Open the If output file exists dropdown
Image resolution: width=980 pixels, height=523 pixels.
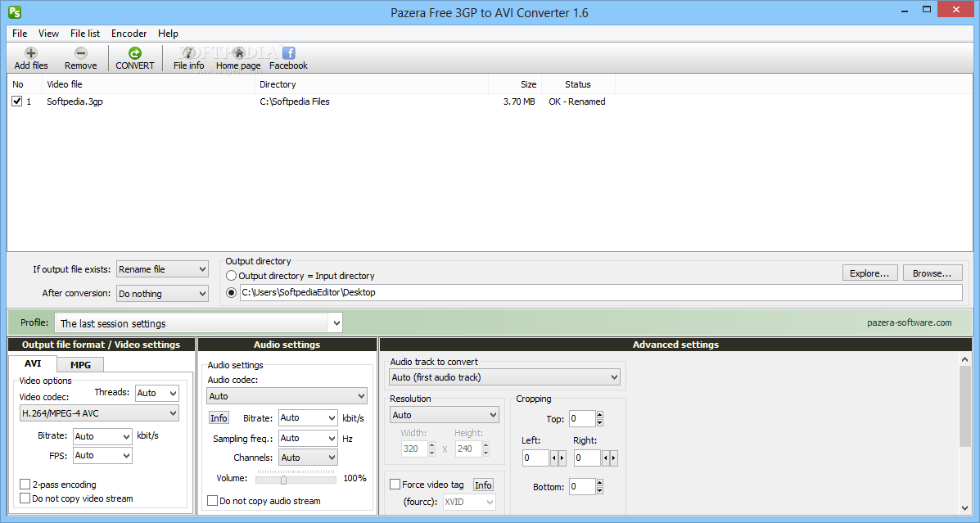pos(162,269)
